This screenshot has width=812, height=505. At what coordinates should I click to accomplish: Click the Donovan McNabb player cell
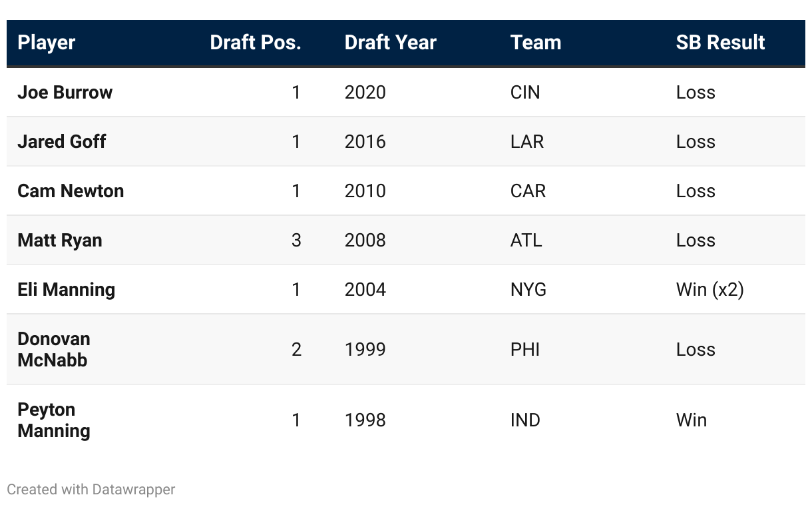click(53, 349)
